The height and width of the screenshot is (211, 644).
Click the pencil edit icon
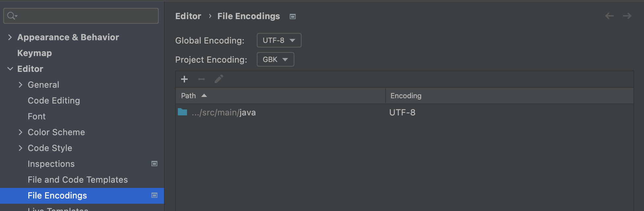[219, 79]
